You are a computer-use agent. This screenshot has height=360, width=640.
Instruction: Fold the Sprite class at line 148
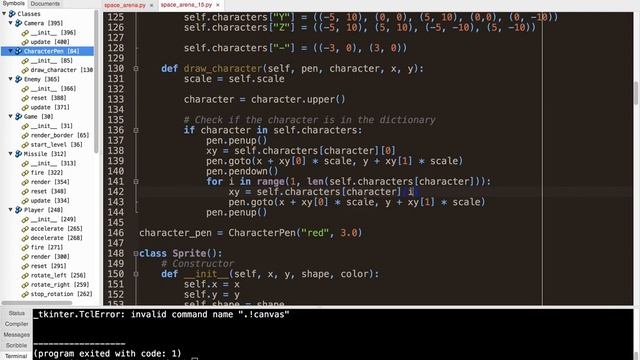(x=136, y=253)
